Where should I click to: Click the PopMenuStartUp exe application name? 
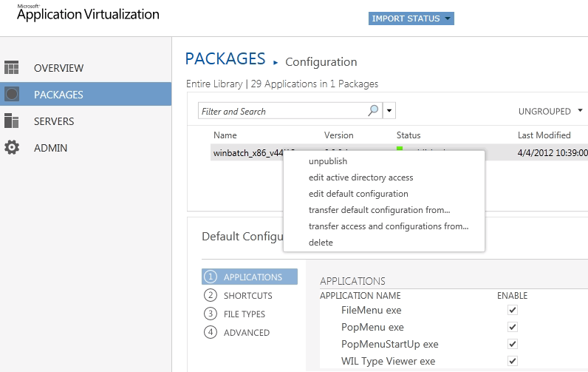tap(389, 344)
